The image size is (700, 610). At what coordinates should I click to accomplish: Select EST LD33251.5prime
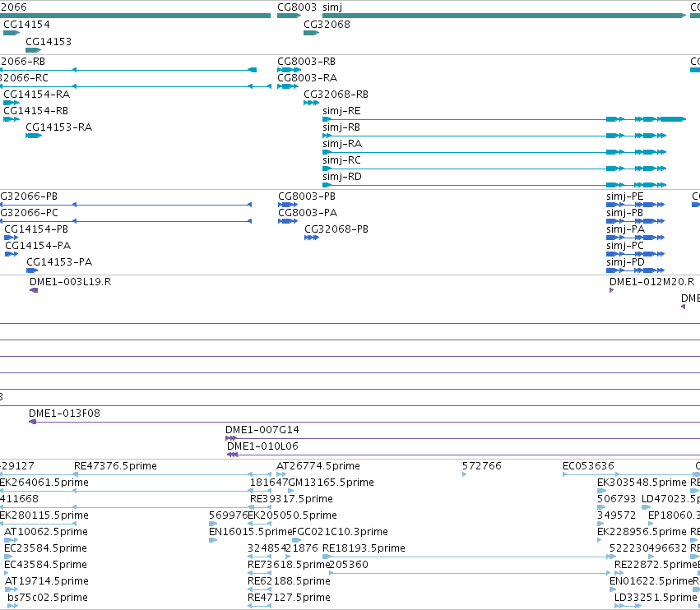(656, 598)
